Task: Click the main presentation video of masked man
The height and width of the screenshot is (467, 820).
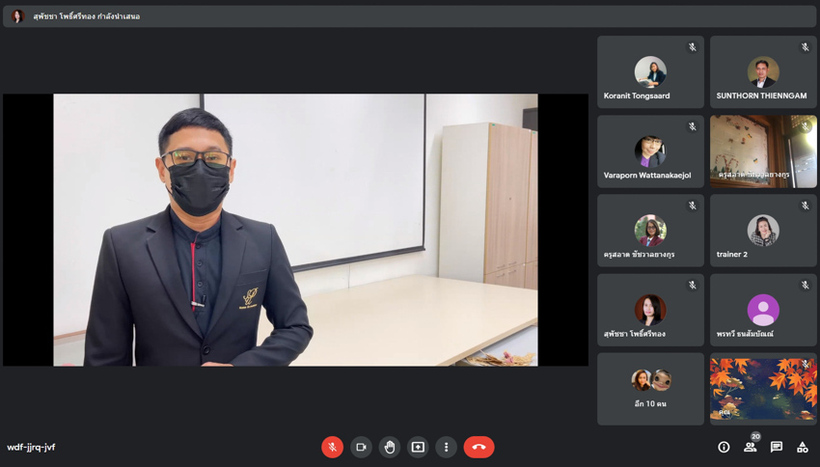Action: click(295, 230)
